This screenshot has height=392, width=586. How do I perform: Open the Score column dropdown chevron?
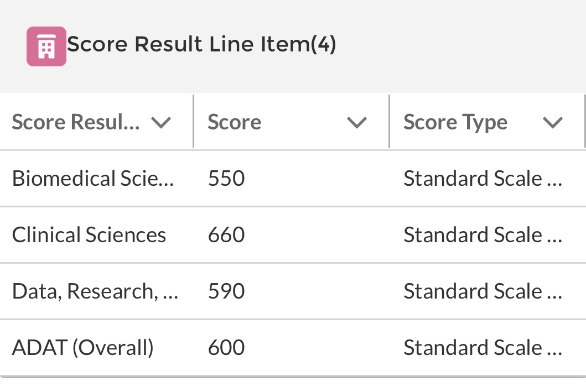(x=357, y=122)
